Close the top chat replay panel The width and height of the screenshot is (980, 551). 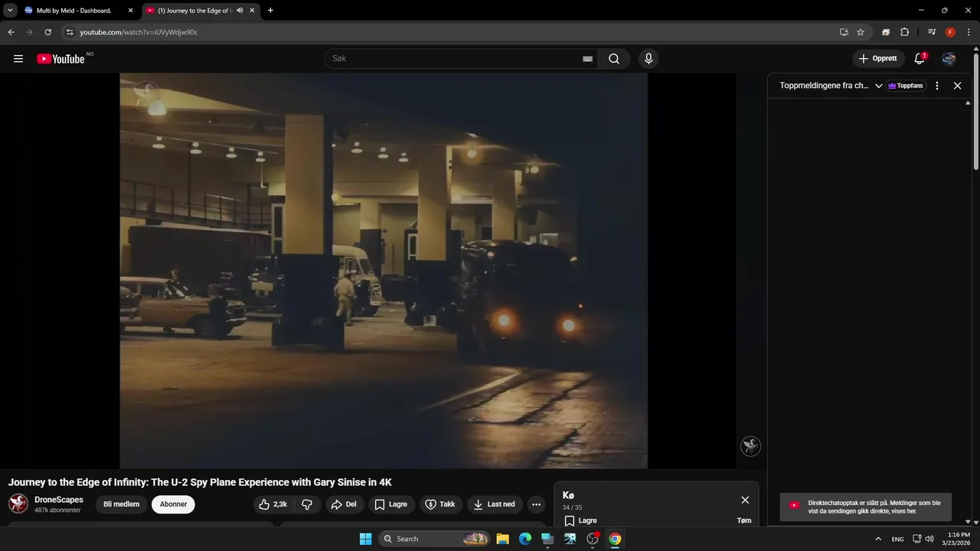(x=957, y=86)
